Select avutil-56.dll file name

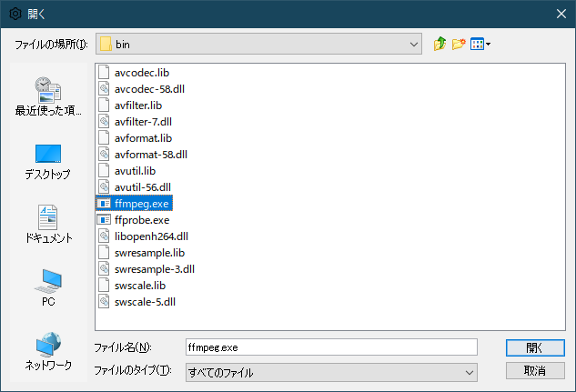click(143, 187)
